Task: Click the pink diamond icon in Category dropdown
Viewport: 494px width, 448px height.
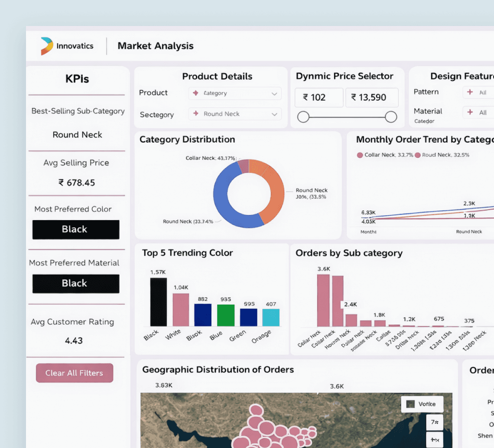Action: [x=195, y=93]
